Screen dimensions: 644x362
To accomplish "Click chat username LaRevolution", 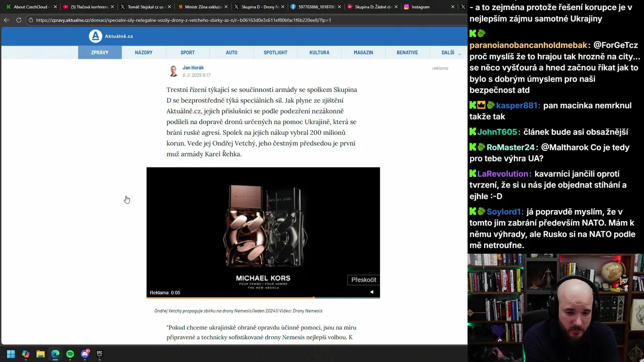I will pos(504,173).
